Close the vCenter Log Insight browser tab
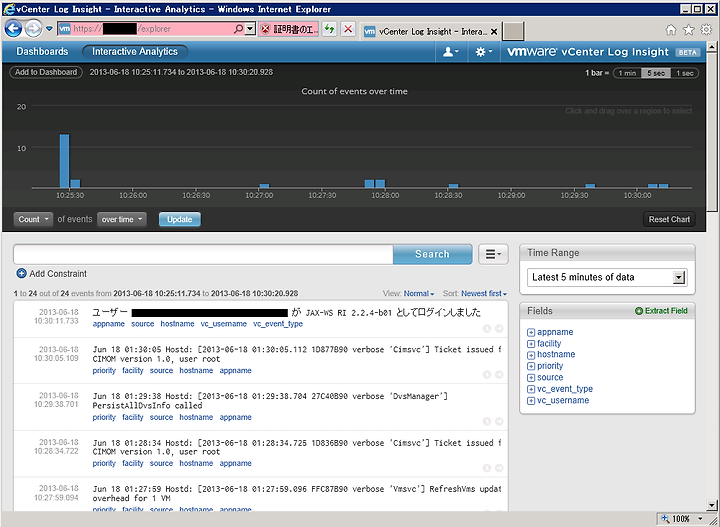 [494, 32]
